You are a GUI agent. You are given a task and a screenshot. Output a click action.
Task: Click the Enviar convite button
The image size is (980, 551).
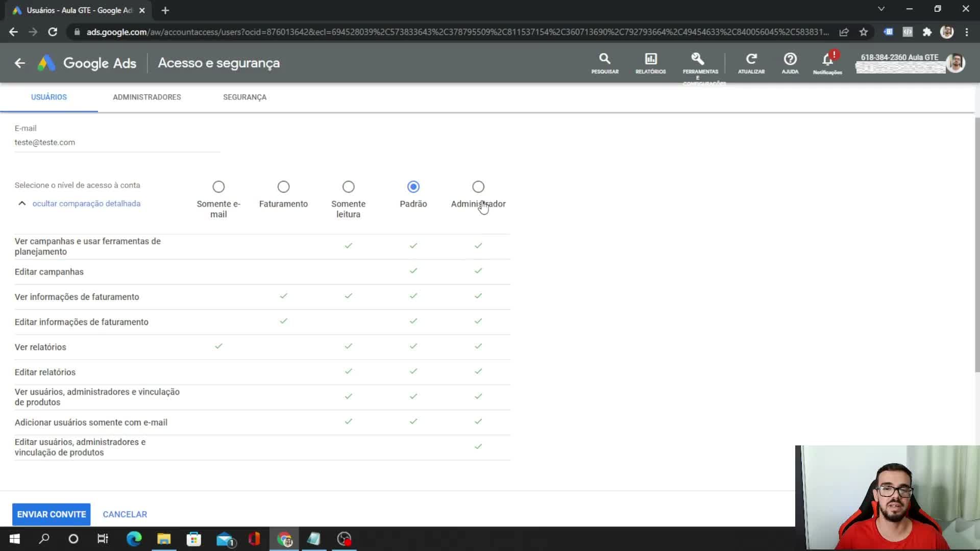pos(52,514)
